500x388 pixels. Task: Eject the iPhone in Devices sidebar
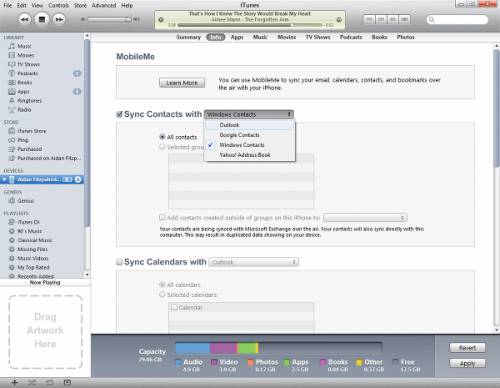pos(78,180)
